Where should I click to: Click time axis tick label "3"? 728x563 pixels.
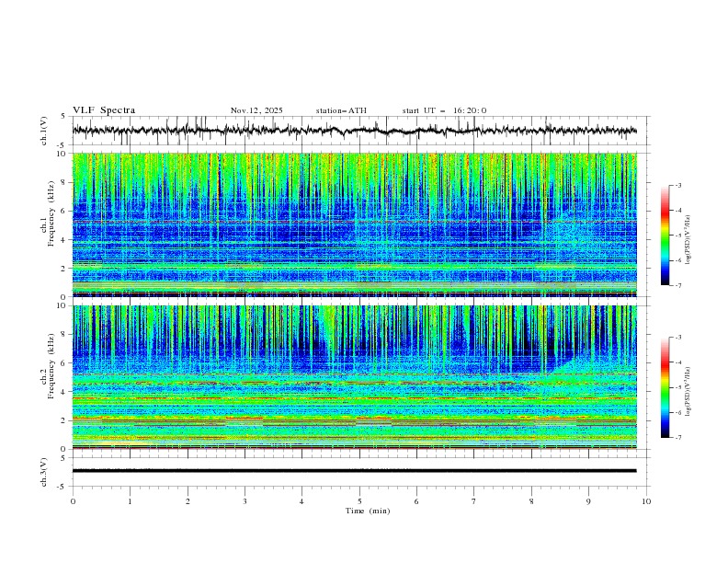[245, 501]
